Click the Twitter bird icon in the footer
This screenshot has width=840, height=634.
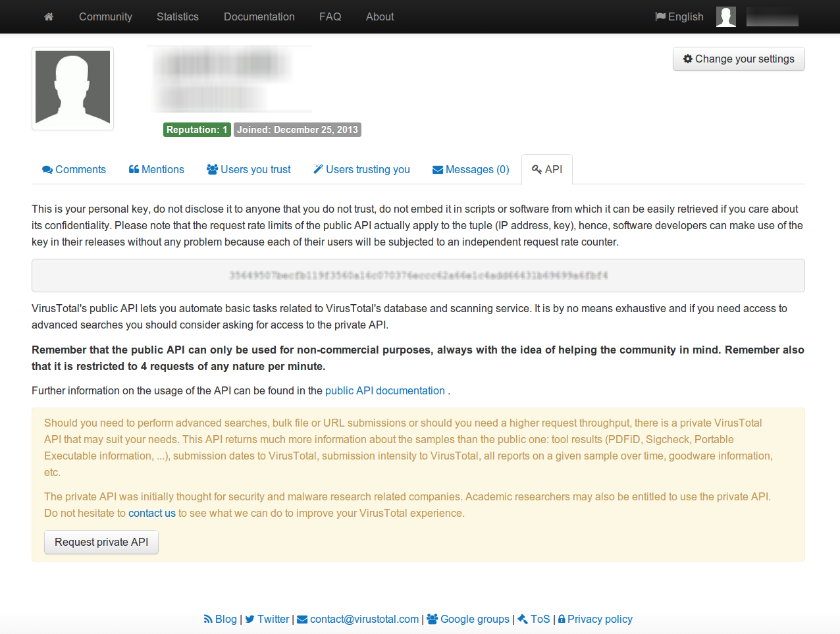click(249, 619)
